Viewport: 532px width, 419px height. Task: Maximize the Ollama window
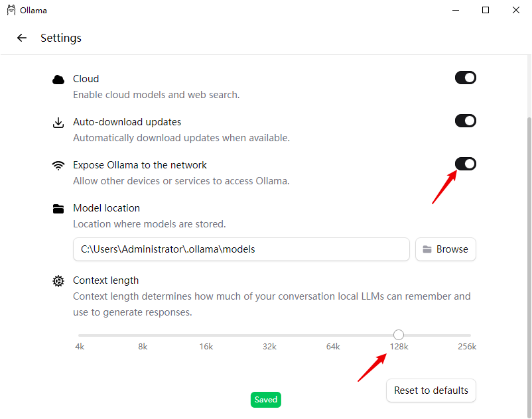(486, 11)
